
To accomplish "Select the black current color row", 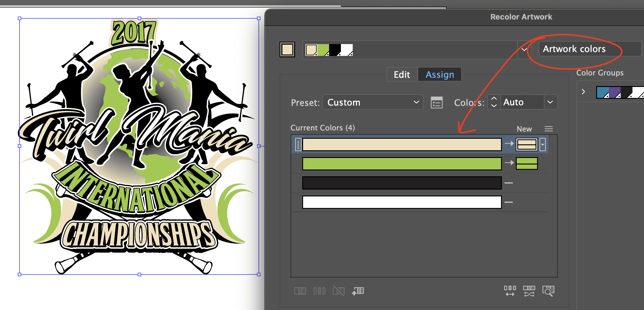I will [402, 183].
